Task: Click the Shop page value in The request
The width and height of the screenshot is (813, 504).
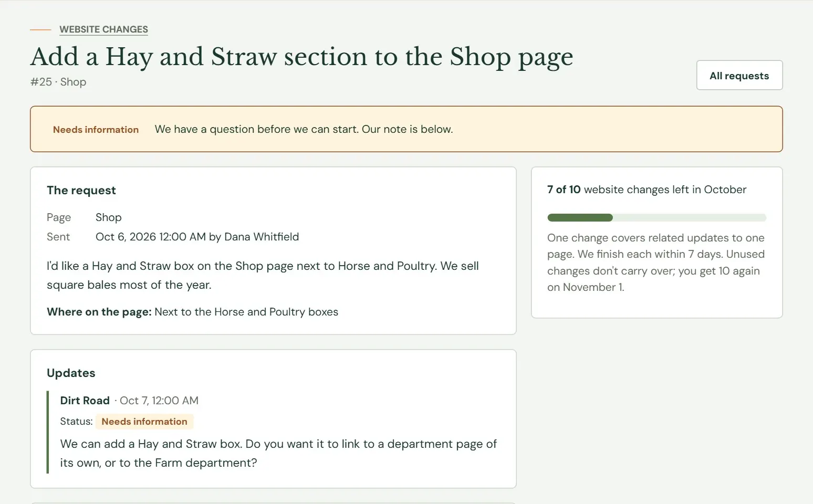Action: (x=109, y=217)
